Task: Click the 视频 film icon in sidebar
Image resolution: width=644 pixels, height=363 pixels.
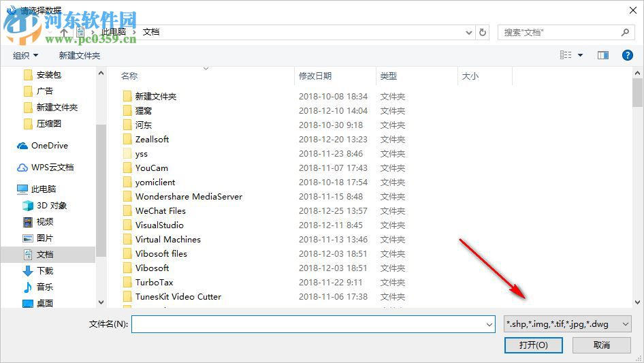Action: [x=28, y=222]
